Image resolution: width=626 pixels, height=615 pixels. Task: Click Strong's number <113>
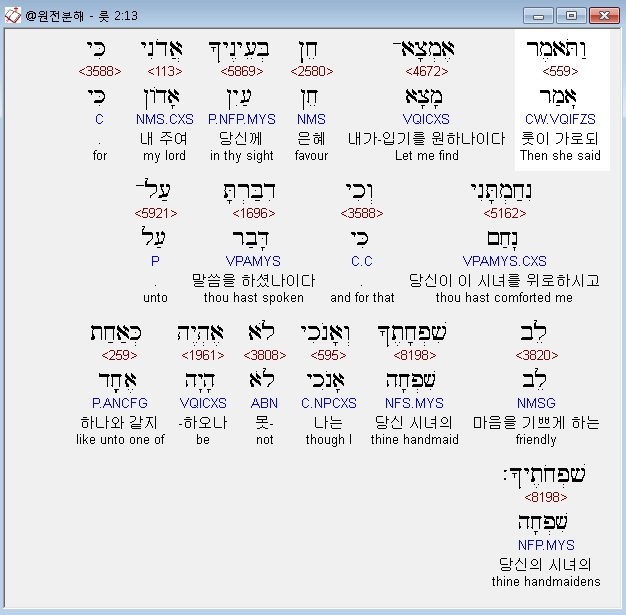click(164, 71)
